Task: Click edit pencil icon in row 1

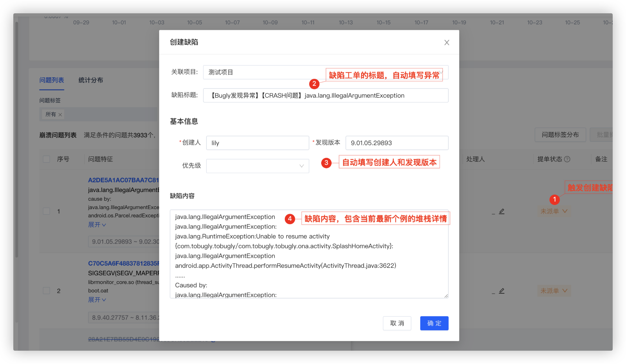Action: tap(502, 211)
